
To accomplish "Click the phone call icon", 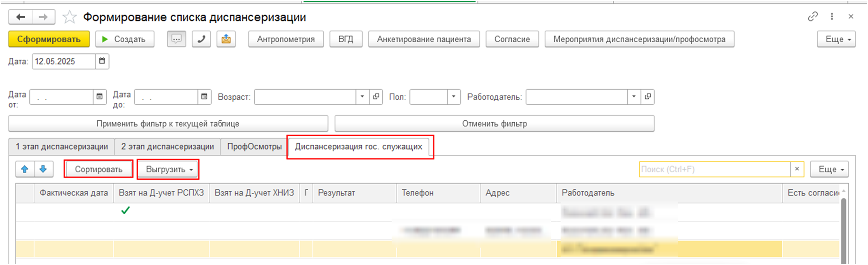I will pos(201,39).
